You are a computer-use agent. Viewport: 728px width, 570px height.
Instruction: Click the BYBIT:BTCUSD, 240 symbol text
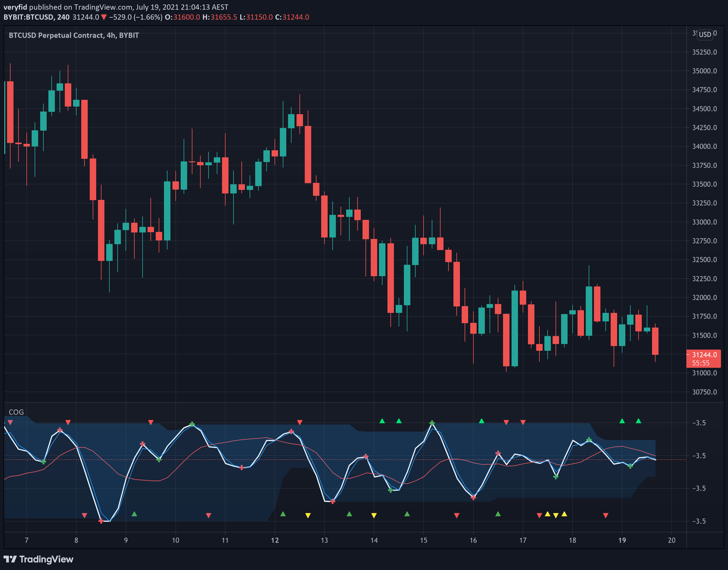(37, 17)
